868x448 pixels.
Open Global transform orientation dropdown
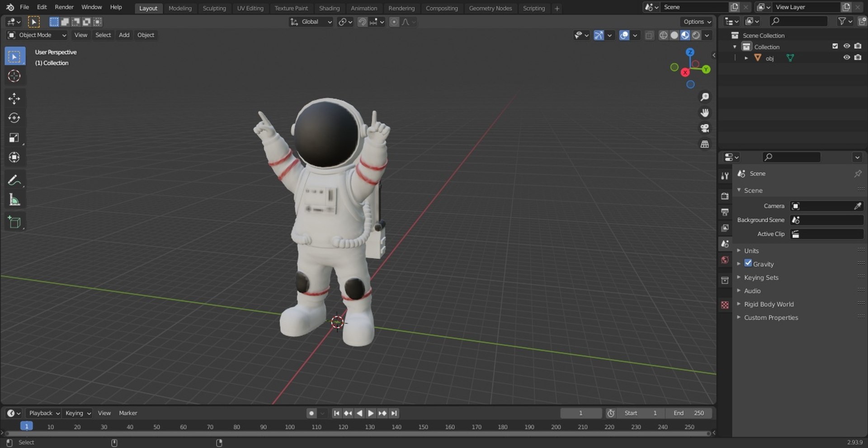tap(311, 22)
